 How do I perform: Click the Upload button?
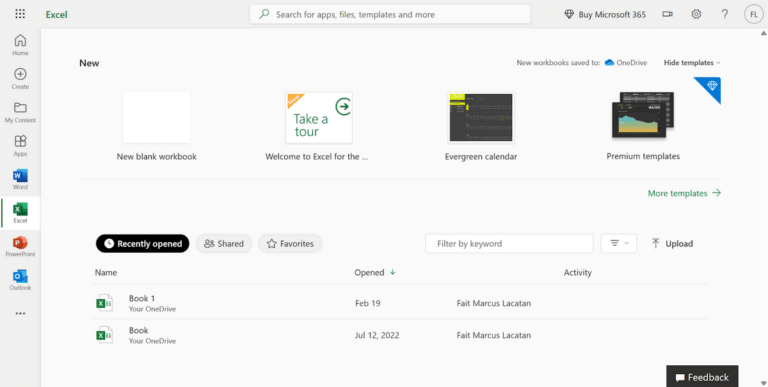(x=672, y=243)
